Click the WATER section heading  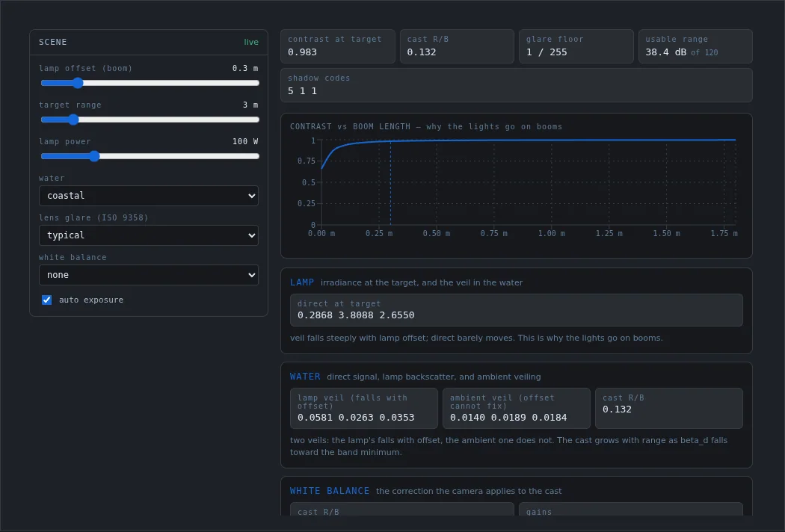(x=305, y=377)
